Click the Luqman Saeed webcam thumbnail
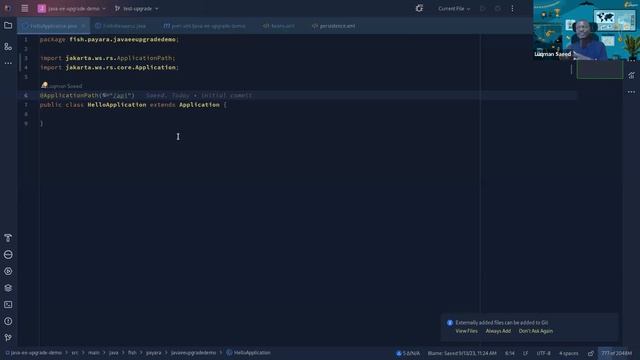This screenshot has width=640, height=360. pos(586,30)
